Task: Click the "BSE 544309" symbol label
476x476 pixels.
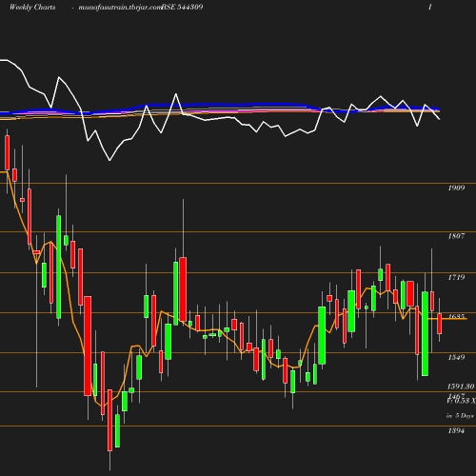Action: tap(182, 8)
